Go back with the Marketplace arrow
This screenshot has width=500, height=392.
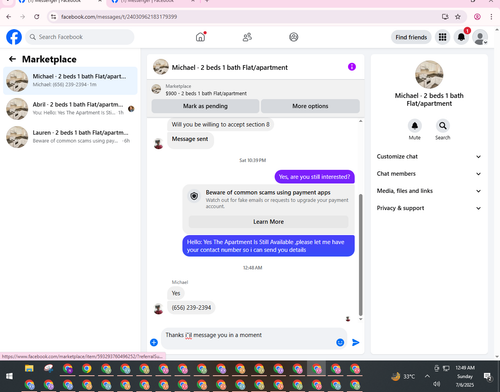click(x=12, y=59)
